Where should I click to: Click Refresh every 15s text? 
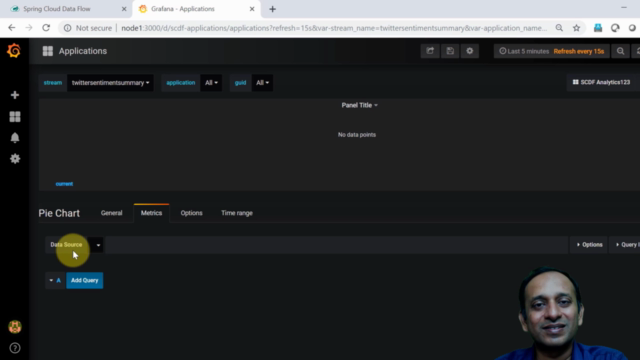(x=578, y=51)
